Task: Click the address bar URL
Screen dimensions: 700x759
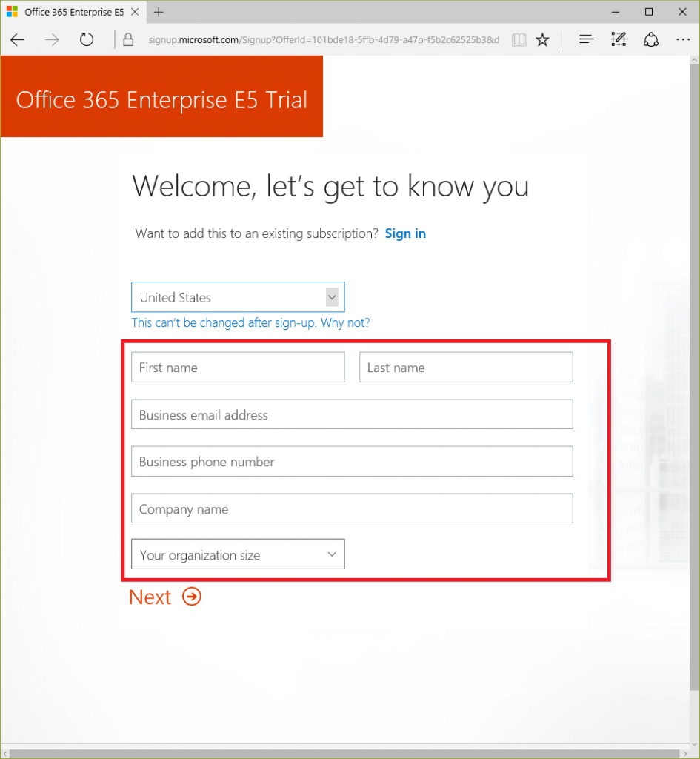Action: tap(324, 40)
